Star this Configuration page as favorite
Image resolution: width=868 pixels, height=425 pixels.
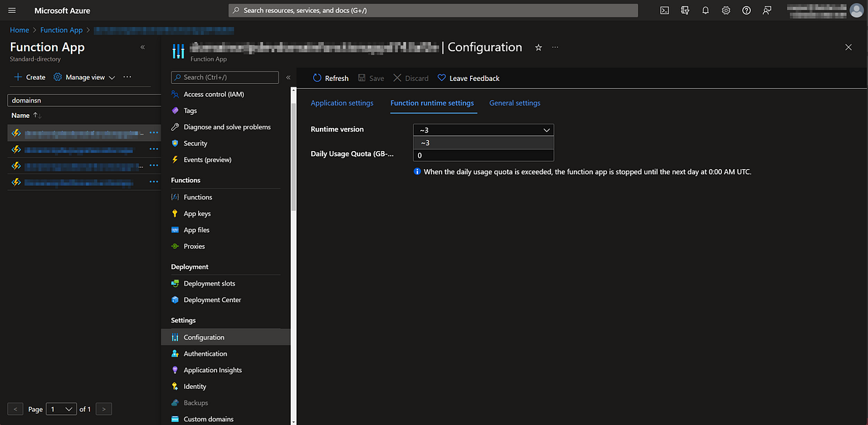538,47
